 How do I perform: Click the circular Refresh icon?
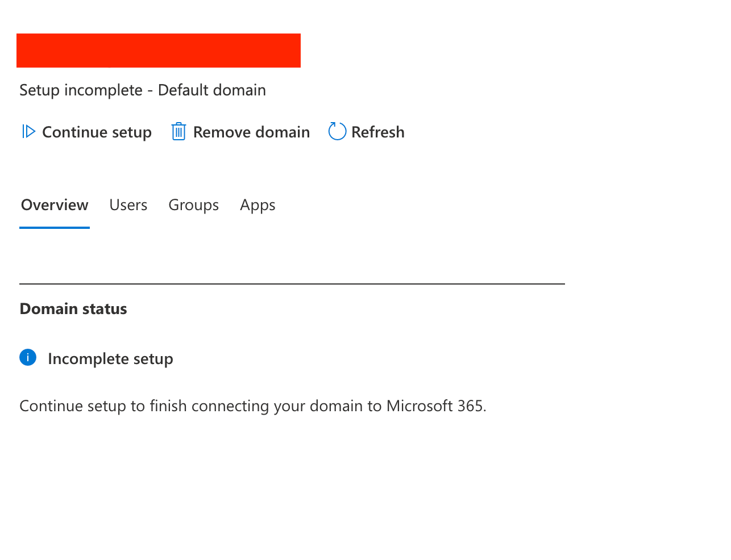337,131
